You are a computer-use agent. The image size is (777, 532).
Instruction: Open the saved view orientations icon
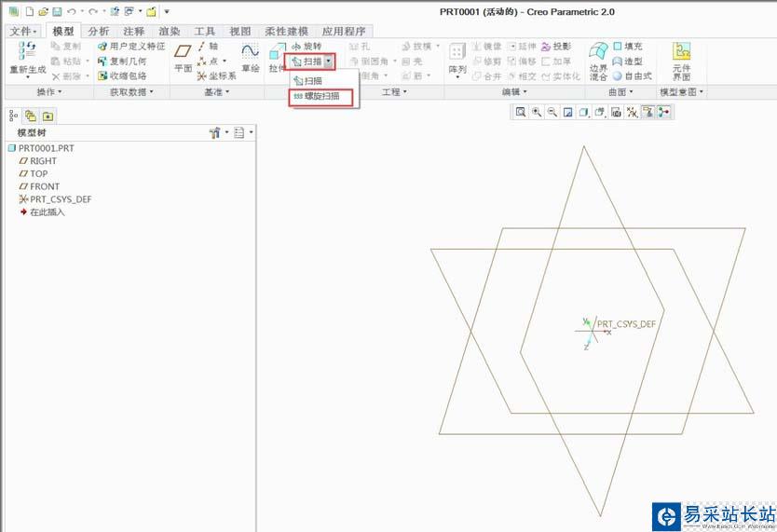tap(600, 112)
